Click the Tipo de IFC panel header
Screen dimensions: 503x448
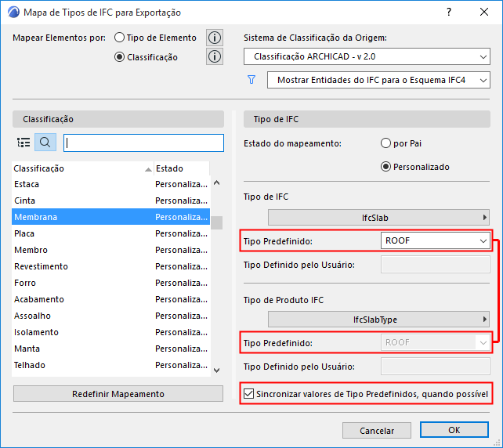pyautogui.click(x=367, y=119)
